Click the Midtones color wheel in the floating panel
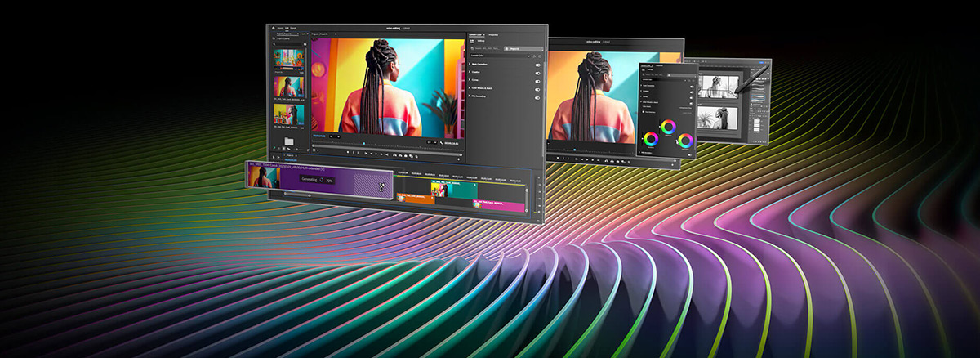980x358 pixels. coord(668,127)
